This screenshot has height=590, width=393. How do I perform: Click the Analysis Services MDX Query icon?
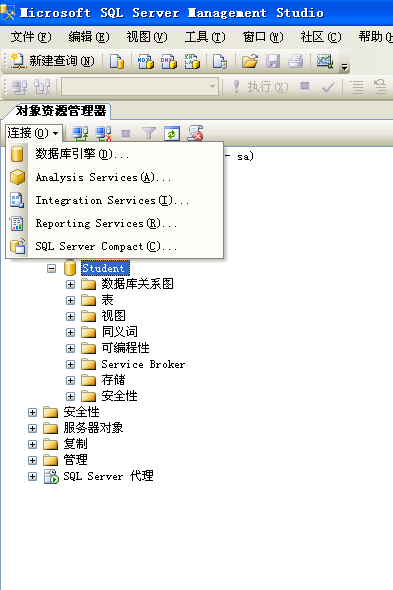tap(146, 61)
